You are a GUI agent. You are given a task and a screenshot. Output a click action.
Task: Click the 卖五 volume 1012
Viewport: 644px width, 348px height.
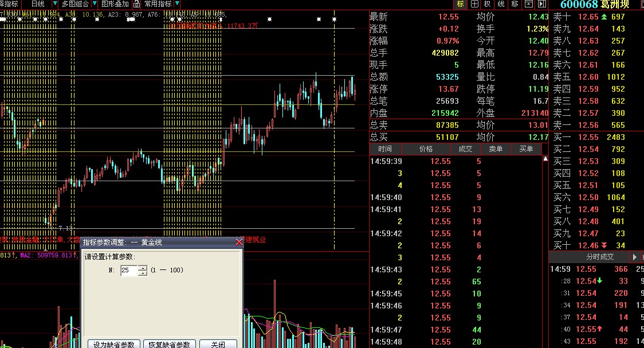tap(616, 77)
